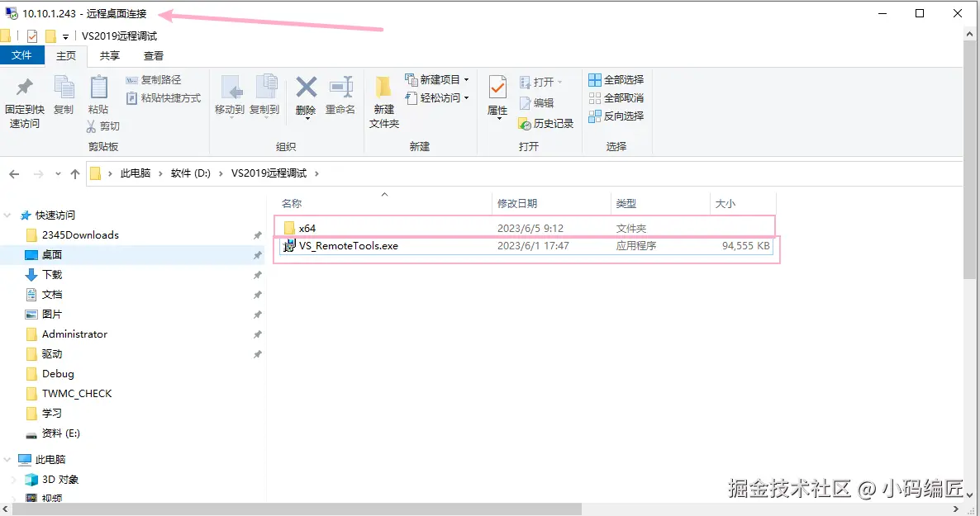
Task: Click the Rename (重命名) icon
Action: pos(341,87)
